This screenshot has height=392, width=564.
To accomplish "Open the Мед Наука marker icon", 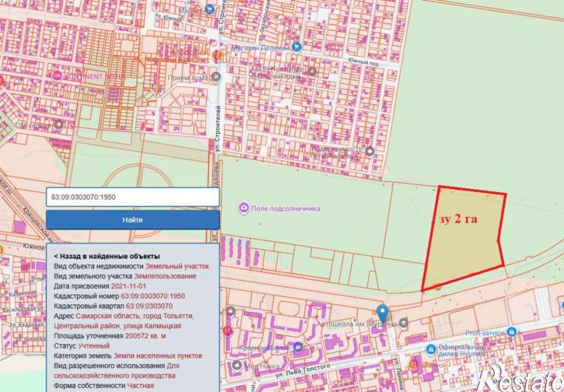I will click(236, 366).
